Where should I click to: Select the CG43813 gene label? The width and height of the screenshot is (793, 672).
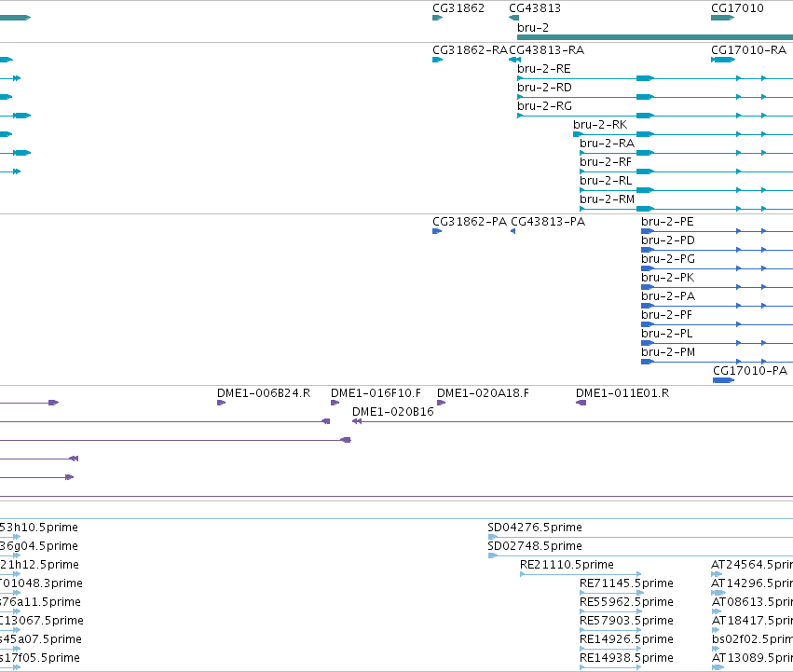pos(535,8)
